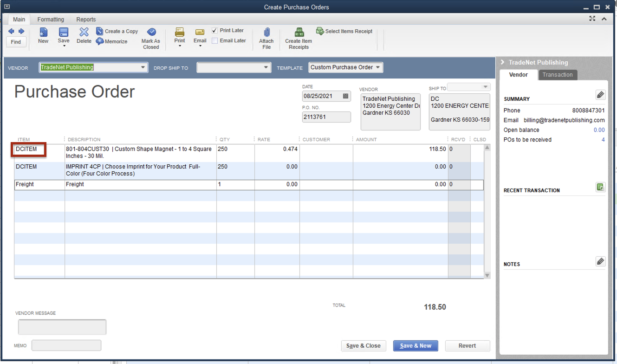Memorize this transaction
The height and width of the screenshot is (364, 617).
[112, 41]
